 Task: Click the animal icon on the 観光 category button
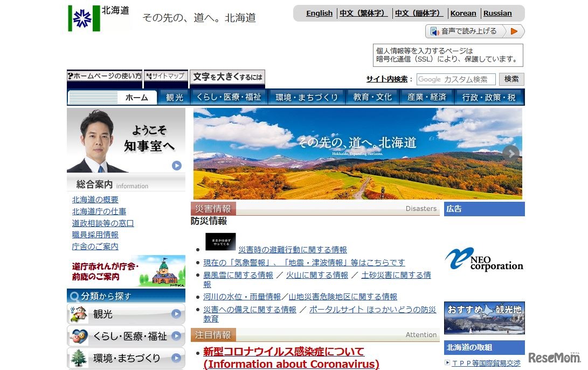79,313
